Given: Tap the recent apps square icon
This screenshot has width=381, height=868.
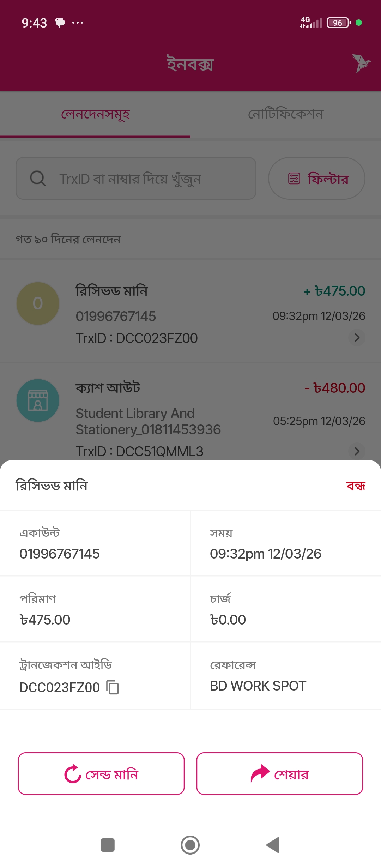Looking at the screenshot, I should click(108, 845).
